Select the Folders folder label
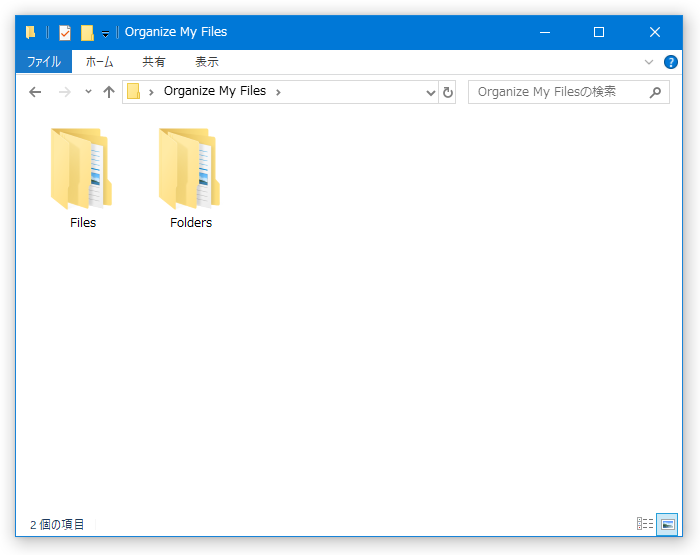Viewport: 700px width, 555px height. point(191,222)
